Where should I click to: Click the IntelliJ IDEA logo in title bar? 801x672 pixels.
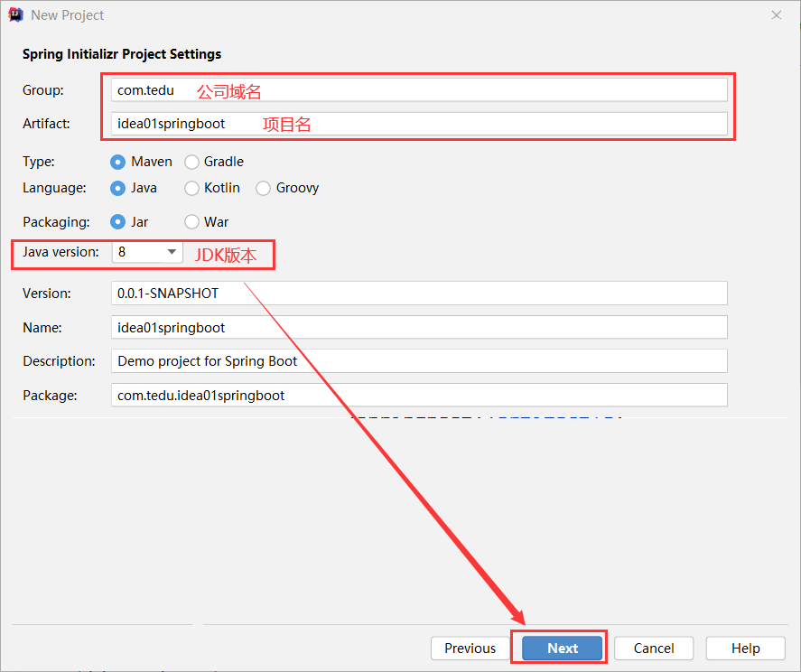16,15
